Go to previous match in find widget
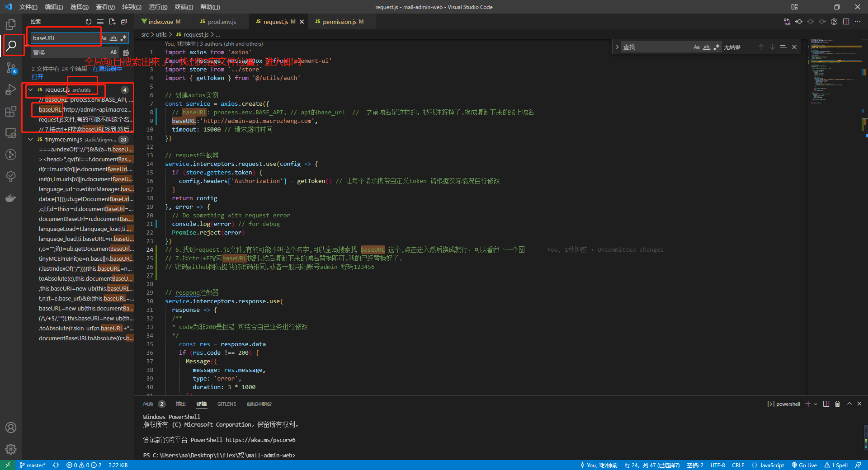This screenshot has width=868, height=470. click(x=761, y=47)
